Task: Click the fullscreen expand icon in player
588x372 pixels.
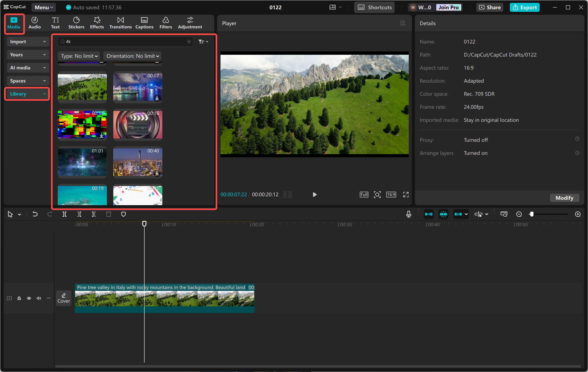Action: tap(406, 194)
